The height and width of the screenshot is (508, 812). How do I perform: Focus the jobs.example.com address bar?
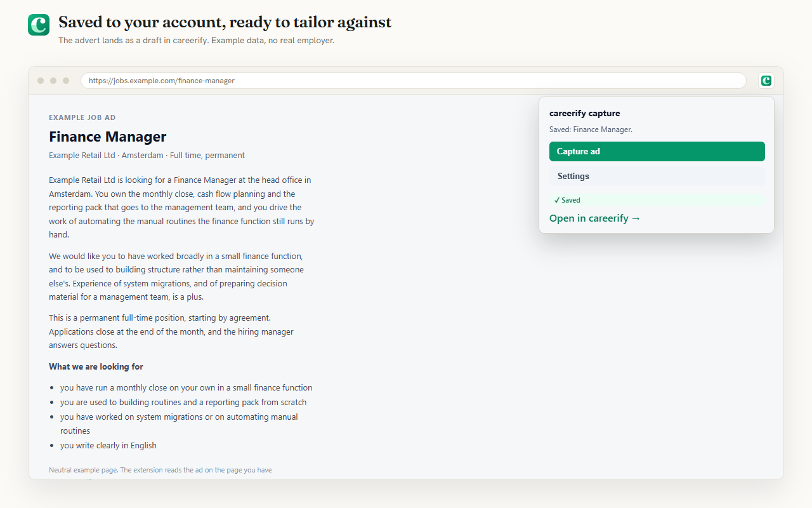(x=414, y=81)
